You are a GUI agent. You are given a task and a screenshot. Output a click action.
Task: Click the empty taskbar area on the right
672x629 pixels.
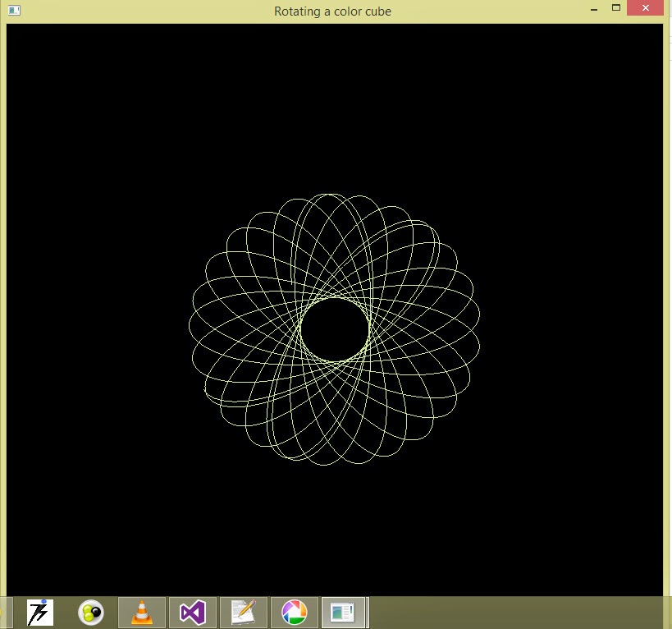tap(509, 612)
